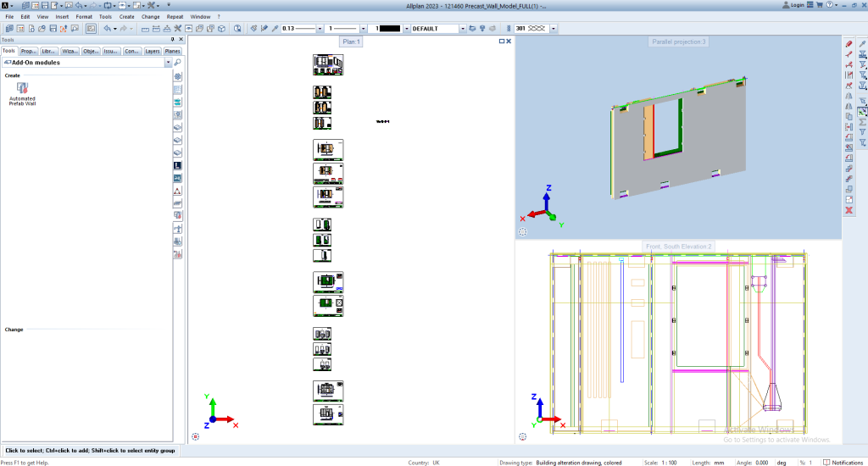
Task: Click the undo arrow in the toolbar
Action: (107, 28)
